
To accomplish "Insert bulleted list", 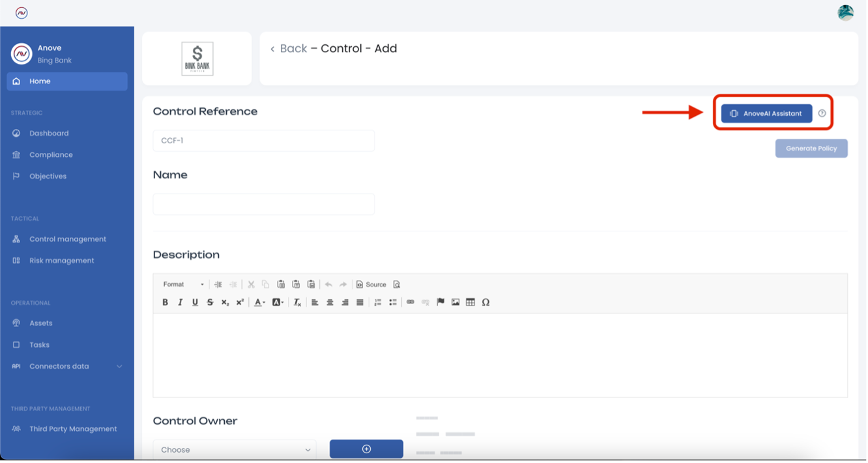I will tap(393, 302).
